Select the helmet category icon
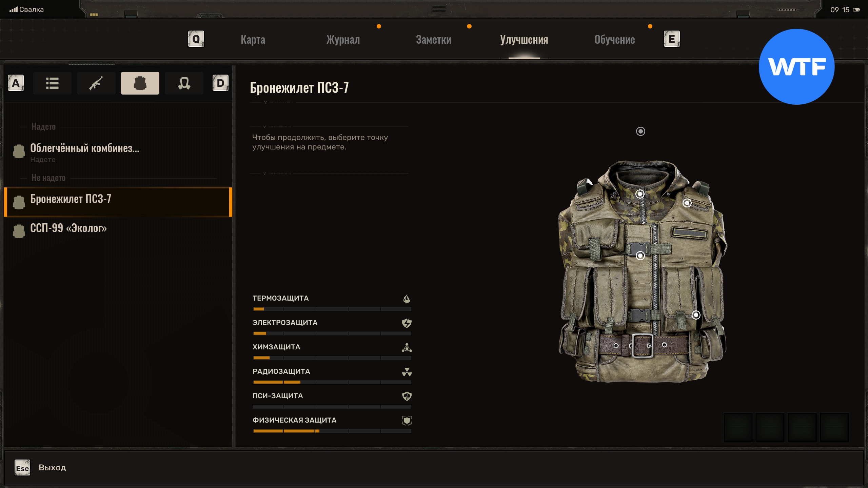The width and height of the screenshot is (868, 488). pyautogui.click(x=184, y=83)
